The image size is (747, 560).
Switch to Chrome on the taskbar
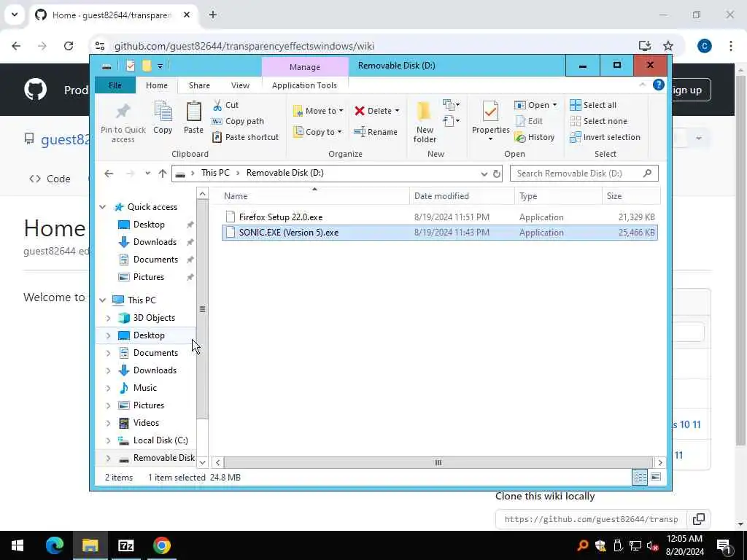(162, 545)
